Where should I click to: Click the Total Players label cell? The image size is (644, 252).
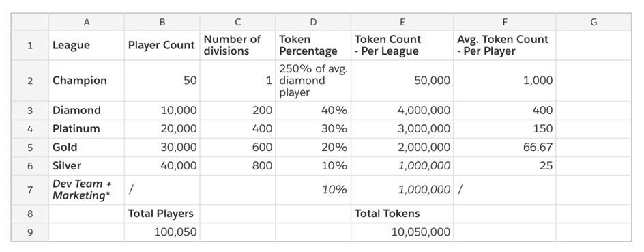[x=162, y=214]
